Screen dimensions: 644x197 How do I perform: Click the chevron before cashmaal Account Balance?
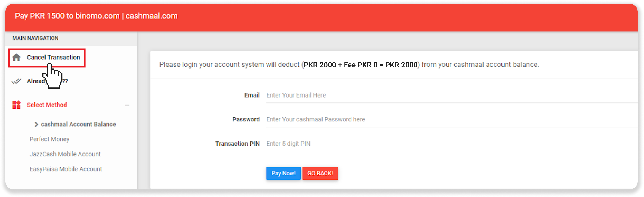coord(36,124)
